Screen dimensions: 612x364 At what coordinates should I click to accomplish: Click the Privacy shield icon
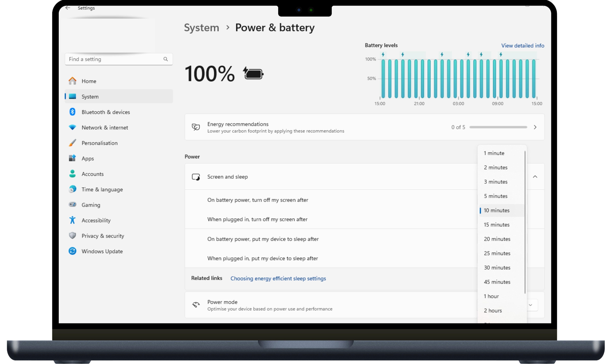[72, 236]
